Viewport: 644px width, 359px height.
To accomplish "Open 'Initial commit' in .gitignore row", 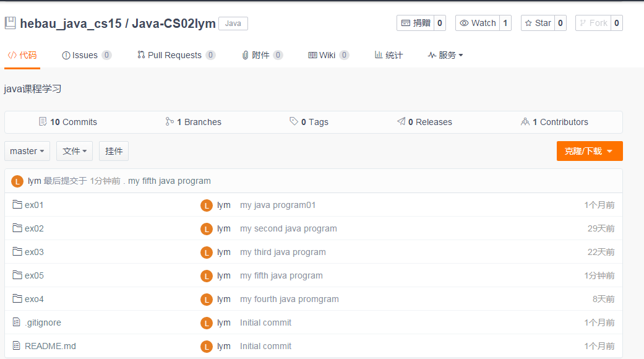I will (x=266, y=322).
